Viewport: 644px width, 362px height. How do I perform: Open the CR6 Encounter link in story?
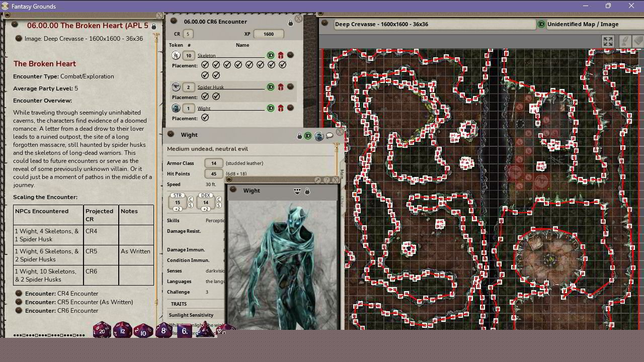pos(61,311)
